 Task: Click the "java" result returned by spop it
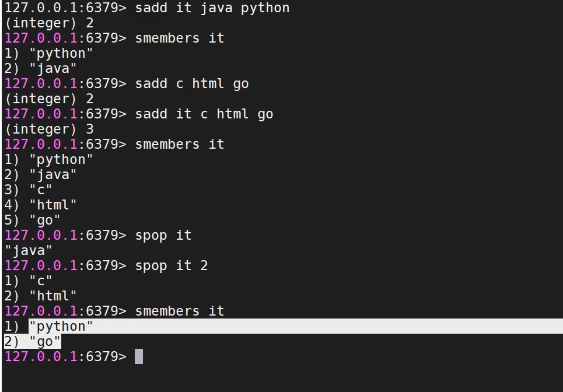click(x=29, y=250)
